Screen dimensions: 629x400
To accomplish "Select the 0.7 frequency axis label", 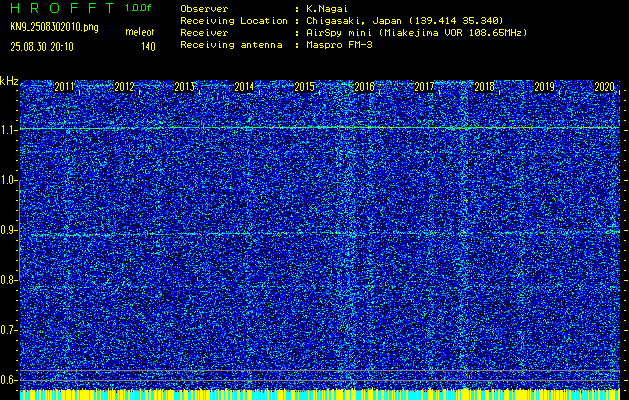I will tap(7, 330).
